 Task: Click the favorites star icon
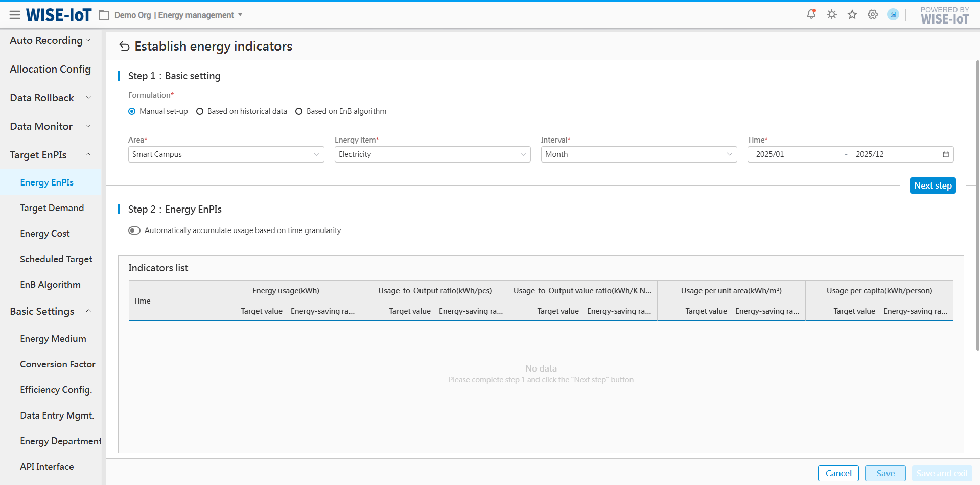[852, 14]
